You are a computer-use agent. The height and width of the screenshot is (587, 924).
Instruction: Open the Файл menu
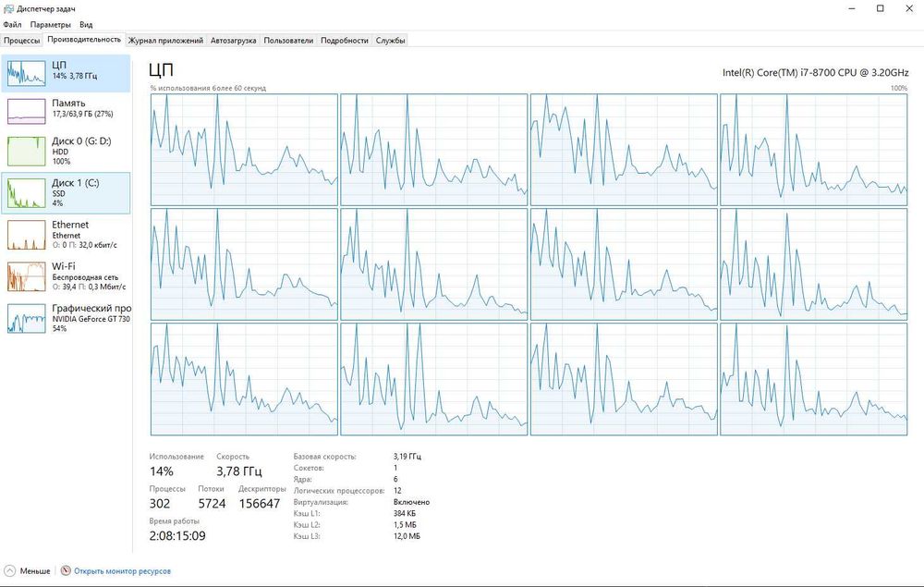pos(12,25)
